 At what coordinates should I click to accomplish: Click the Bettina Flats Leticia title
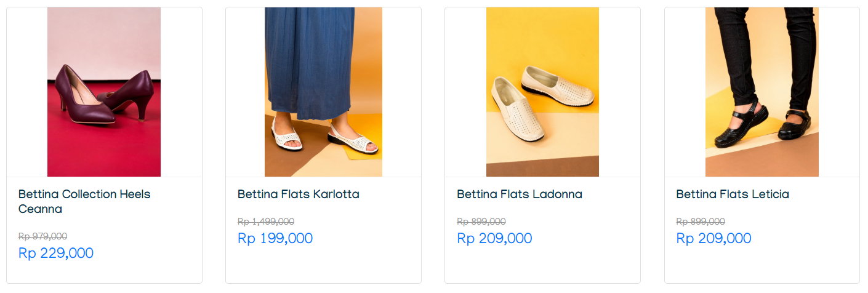(x=733, y=195)
